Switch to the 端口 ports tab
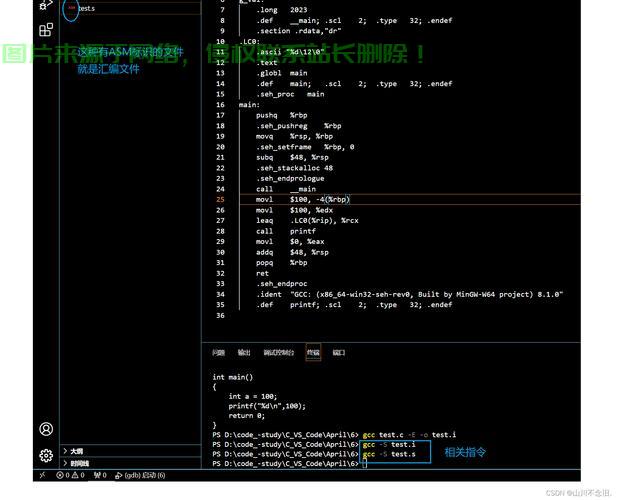The width and height of the screenshot is (617, 500). [339, 352]
